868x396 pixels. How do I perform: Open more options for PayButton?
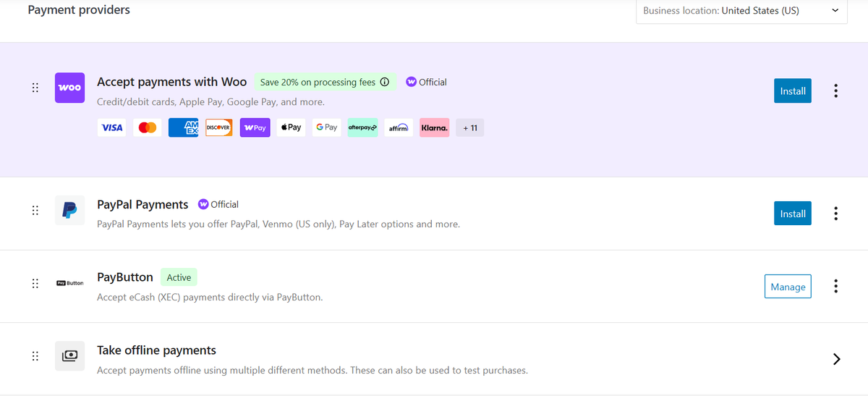(x=836, y=286)
